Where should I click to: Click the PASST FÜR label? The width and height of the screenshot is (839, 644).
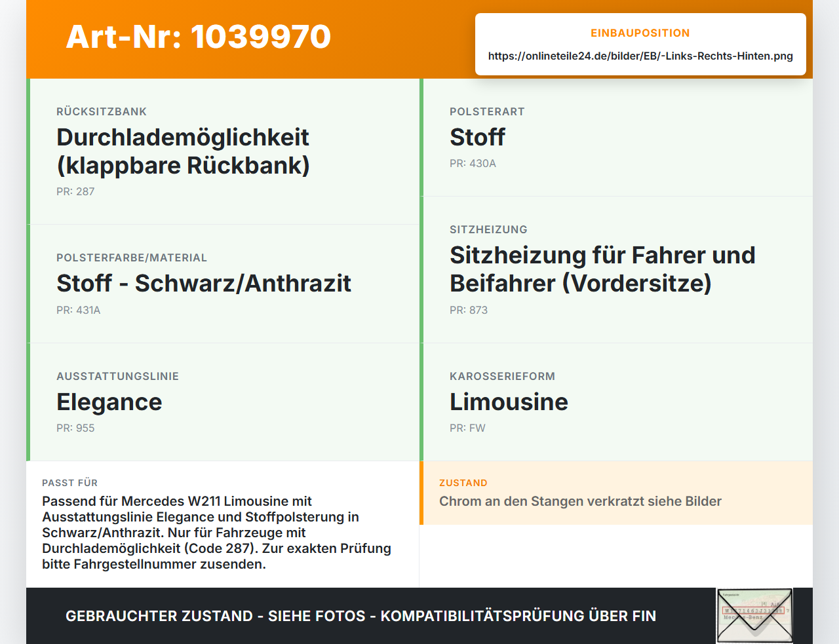point(69,483)
